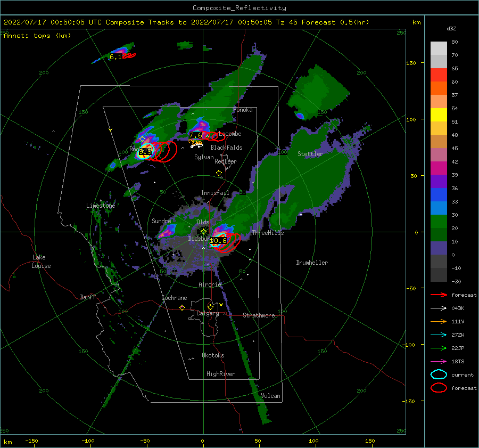Viewport: 479px width, 448px height.
Task: Pick the magenta 39-42 dBZ color swatch
Action: point(439,168)
